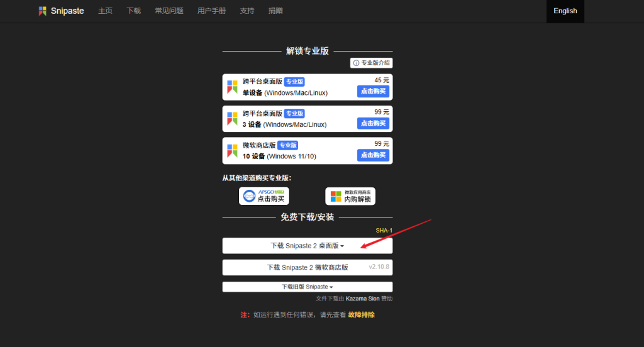Click the 解锁专业版 heading
Image resolution: width=644 pixels, height=347 pixels.
tap(307, 51)
